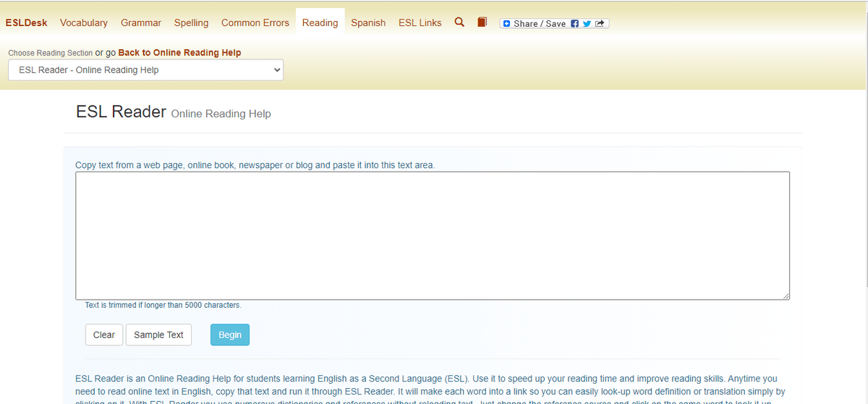Open the Grammar menu
The width and height of the screenshot is (868, 404).
point(141,22)
